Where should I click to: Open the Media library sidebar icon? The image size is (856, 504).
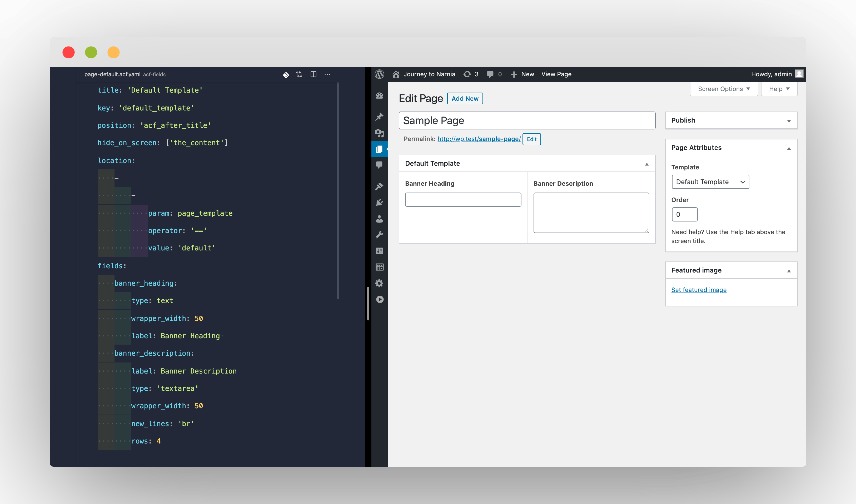[379, 133]
